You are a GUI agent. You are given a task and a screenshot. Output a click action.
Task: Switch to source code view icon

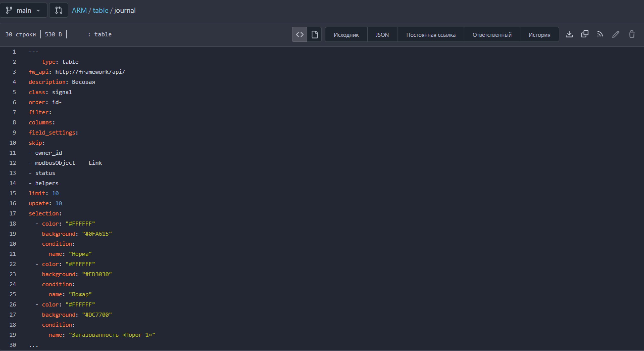click(300, 34)
